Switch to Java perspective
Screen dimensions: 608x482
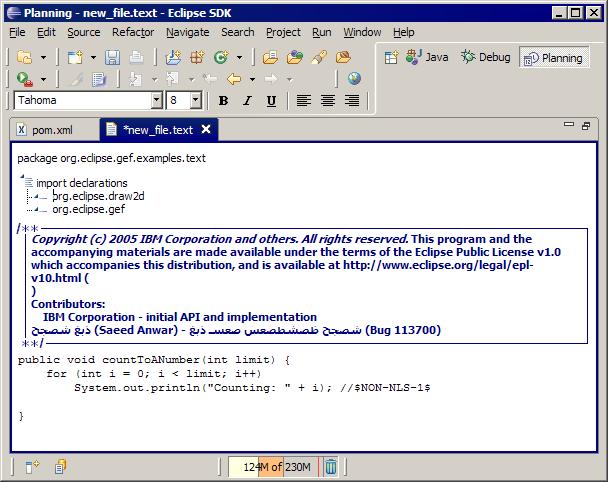[427, 57]
